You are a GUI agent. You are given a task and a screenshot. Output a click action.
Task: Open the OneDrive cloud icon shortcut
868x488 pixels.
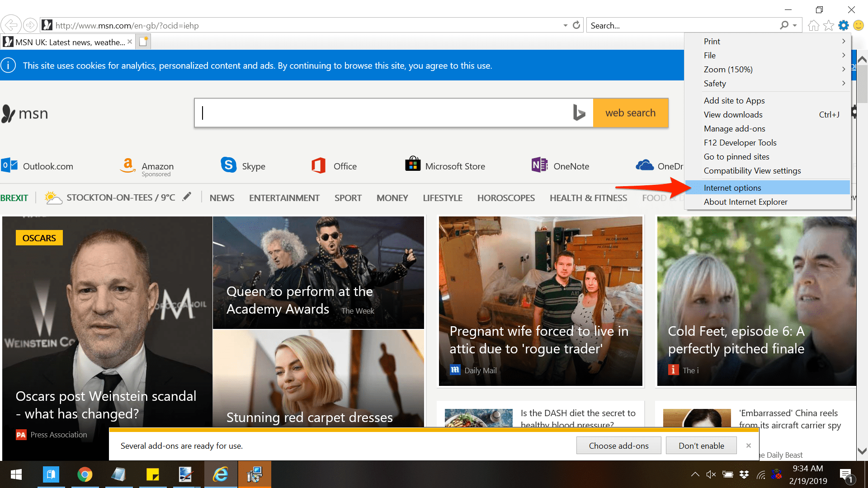[645, 165]
